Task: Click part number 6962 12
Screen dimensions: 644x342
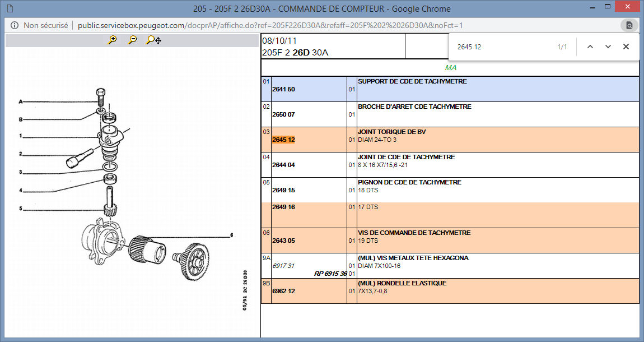Action: pos(283,291)
